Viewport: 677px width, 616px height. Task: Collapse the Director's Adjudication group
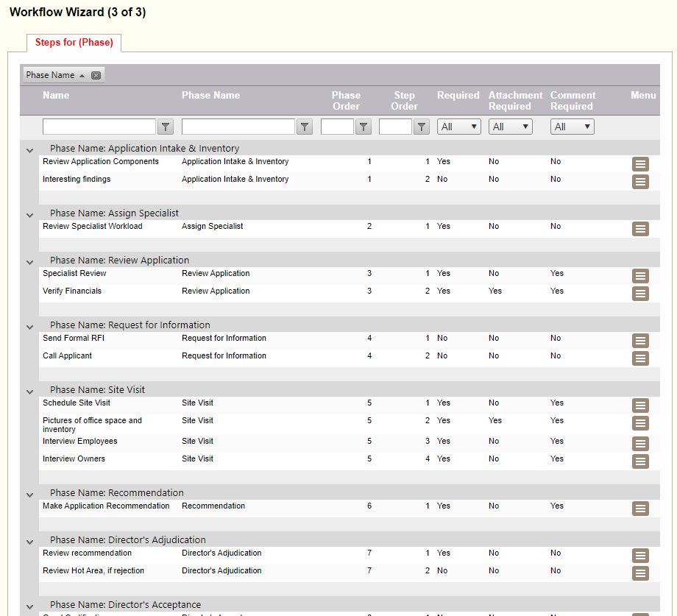click(30, 542)
